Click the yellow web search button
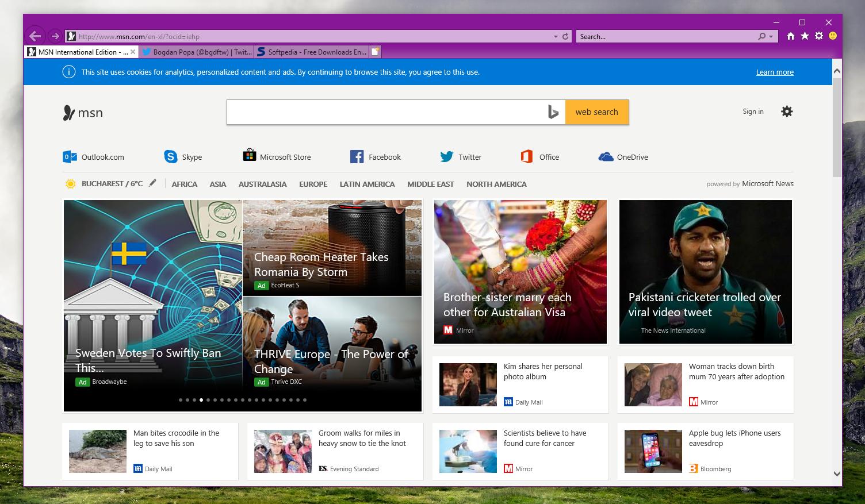Viewport: 865px width, 504px height. tap(597, 112)
